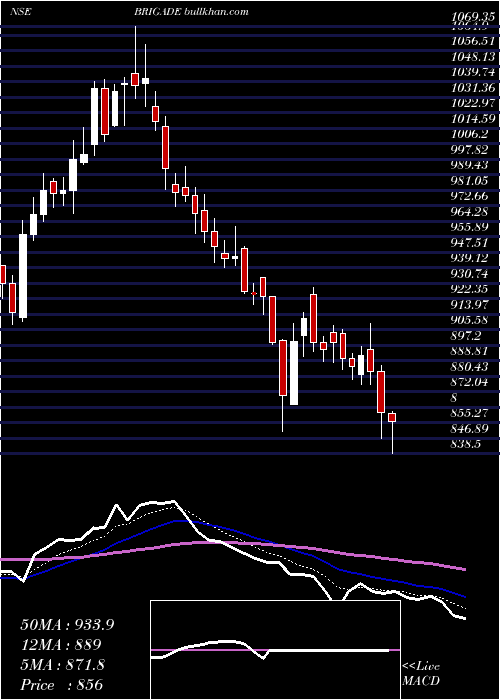Viewport: 500px width, 700px height.
Task: Click the 947.51 price level label
Action: [470, 242]
